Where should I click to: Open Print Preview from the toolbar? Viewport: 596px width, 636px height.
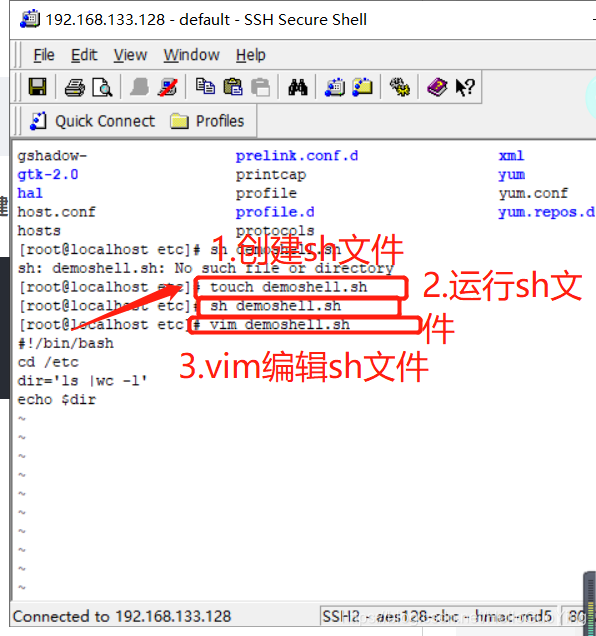102,87
